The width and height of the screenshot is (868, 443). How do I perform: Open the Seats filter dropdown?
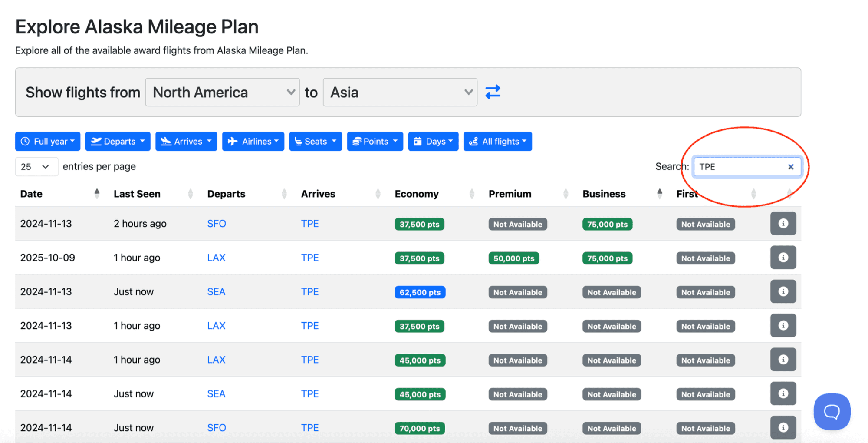click(x=316, y=142)
